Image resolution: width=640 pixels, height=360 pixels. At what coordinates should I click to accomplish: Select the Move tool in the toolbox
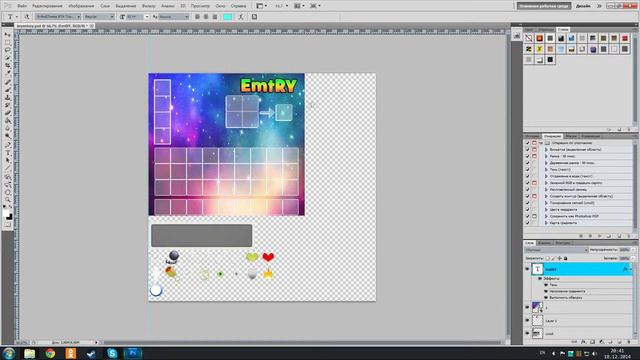coord(8,35)
